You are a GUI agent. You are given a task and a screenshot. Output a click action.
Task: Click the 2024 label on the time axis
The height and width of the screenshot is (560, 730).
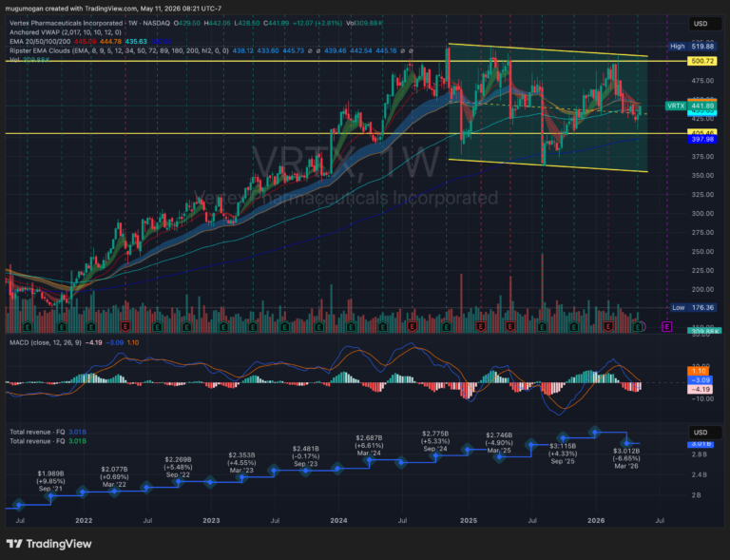coord(338,520)
